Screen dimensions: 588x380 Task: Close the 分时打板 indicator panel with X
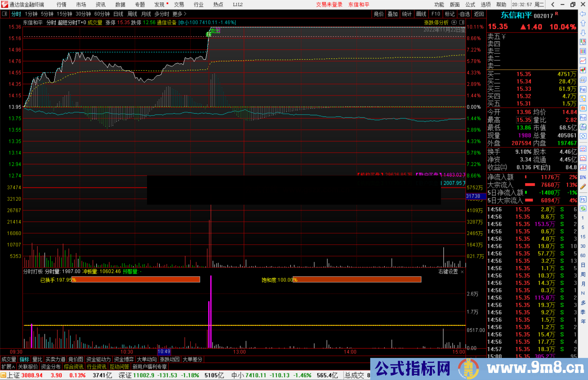462,272
